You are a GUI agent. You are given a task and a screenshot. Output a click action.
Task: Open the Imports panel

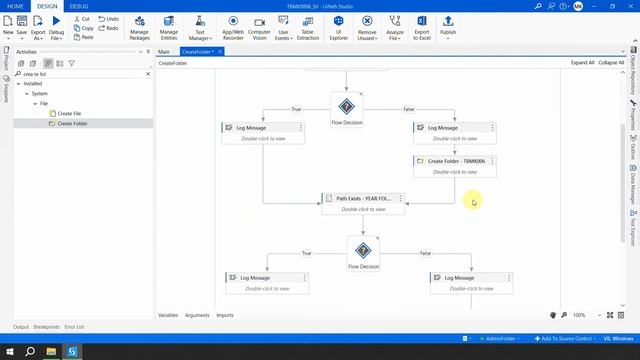[x=225, y=315]
